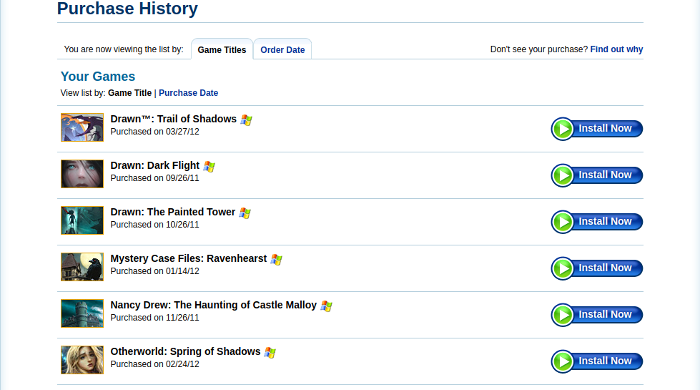Image resolution: width=700 pixels, height=390 pixels.
Task: Sort list by Purchase Date link
Action: (x=188, y=93)
